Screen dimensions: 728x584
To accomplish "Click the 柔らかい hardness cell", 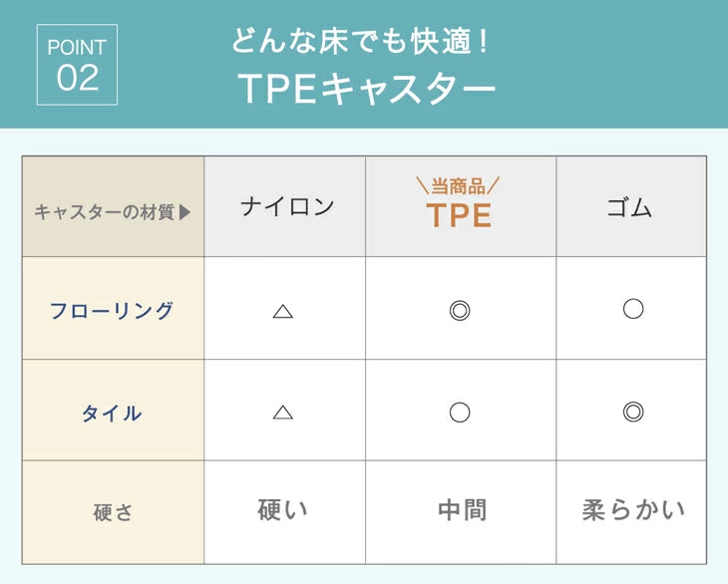I will tap(633, 511).
